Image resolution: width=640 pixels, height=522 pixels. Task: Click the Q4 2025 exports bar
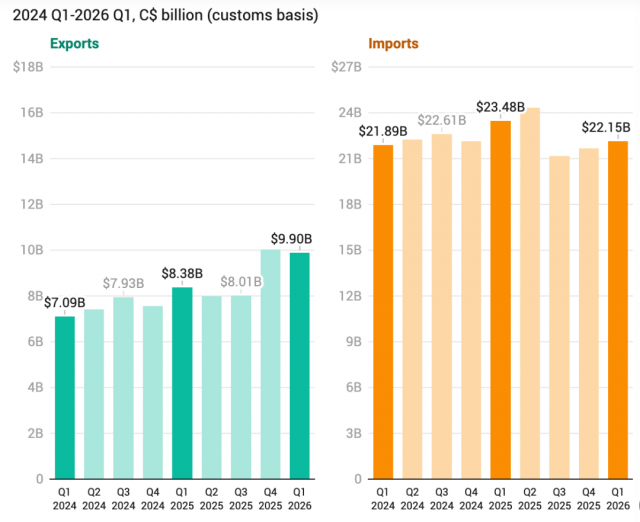tap(270, 364)
